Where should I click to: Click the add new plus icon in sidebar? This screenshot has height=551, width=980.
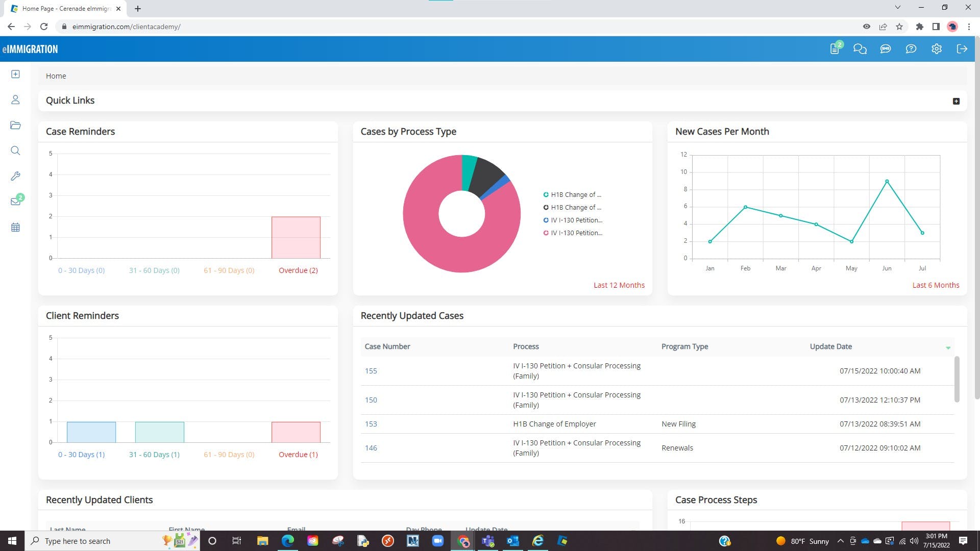click(15, 74)
